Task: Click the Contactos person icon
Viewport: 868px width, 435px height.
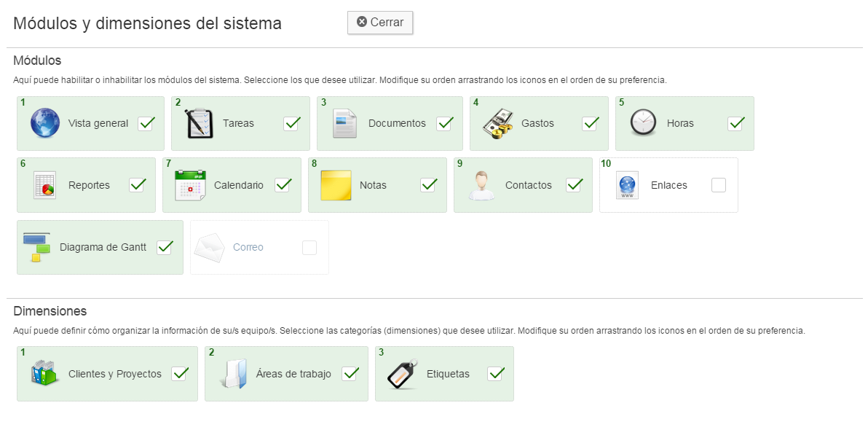Action: pyautogui.click(x=481, y=185)
